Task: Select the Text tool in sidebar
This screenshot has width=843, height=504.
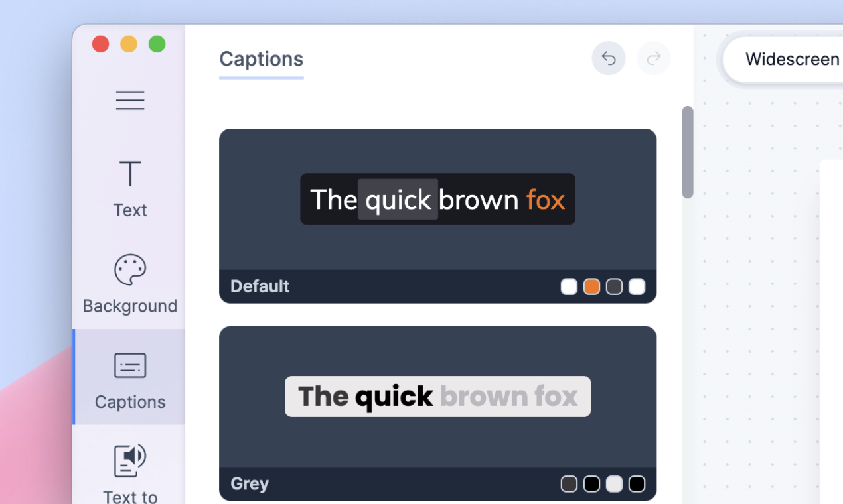Action: pyautogui.click(x=130, y=190)
